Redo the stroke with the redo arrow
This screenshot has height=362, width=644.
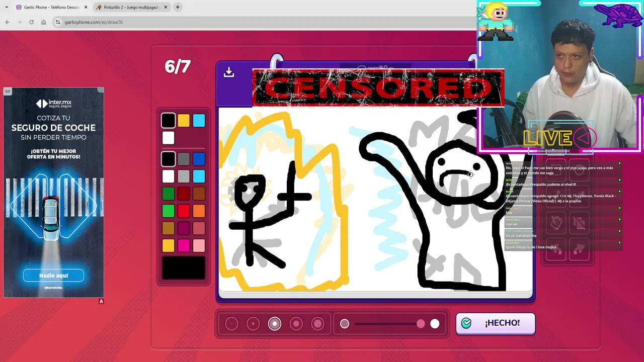579,249
